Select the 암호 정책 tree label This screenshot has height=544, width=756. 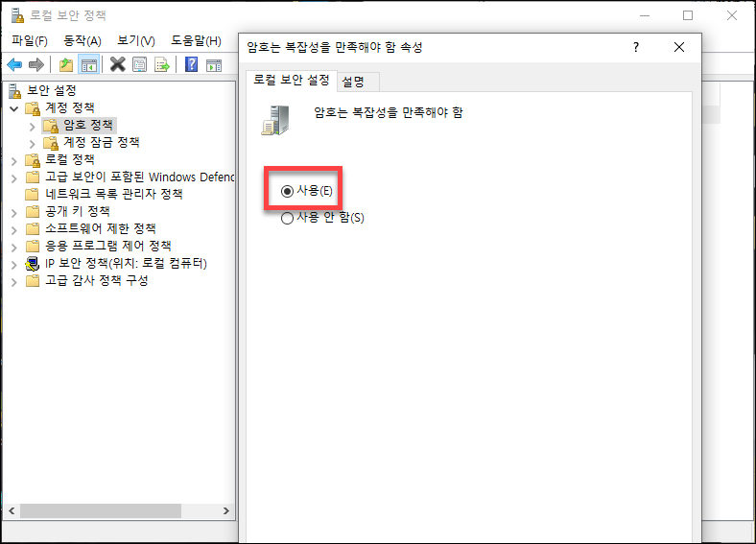tap(88, 126)
